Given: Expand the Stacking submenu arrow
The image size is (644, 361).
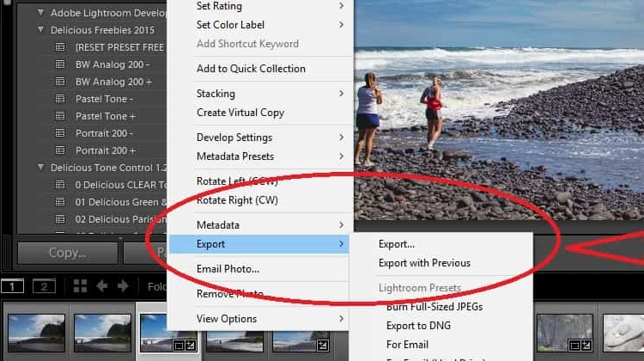Looking at the screenshot, I should pos(341,94).
